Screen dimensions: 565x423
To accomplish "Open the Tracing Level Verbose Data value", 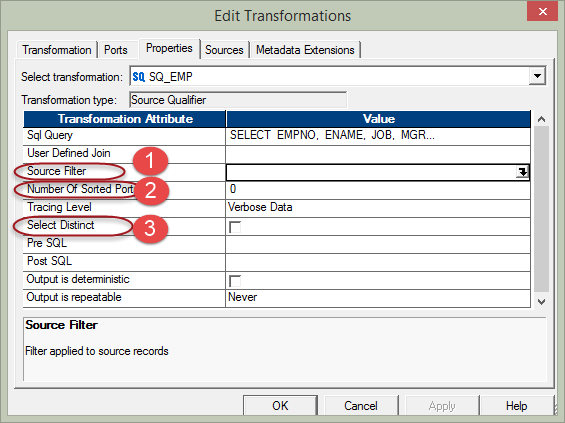I will pos(378,207).
